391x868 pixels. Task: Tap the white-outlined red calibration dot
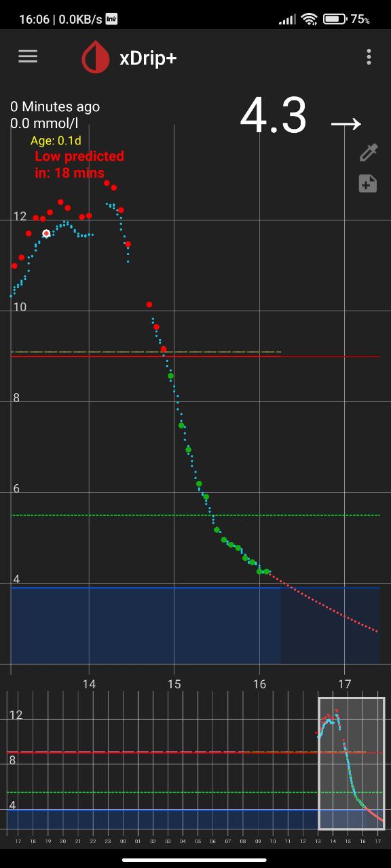pos(47,233)
